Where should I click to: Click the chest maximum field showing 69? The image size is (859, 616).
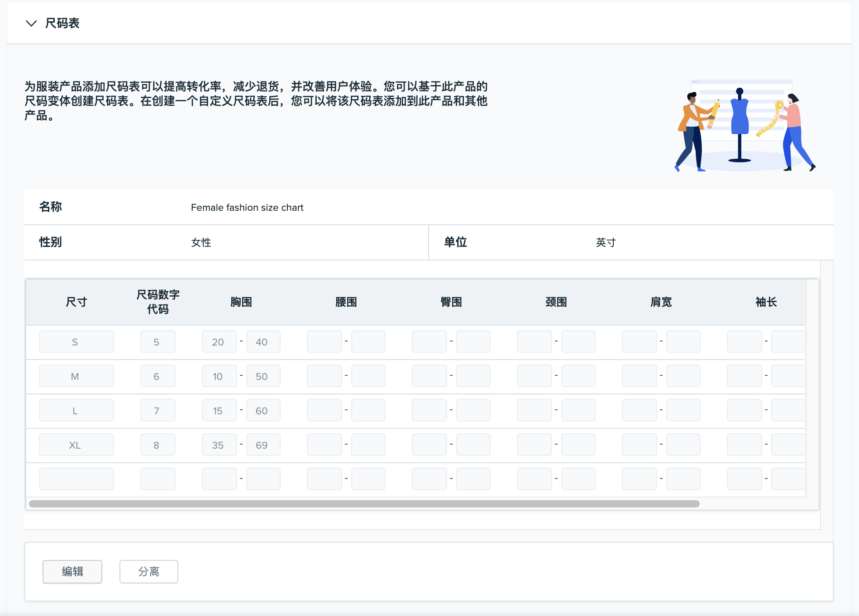tap(263, 445)
